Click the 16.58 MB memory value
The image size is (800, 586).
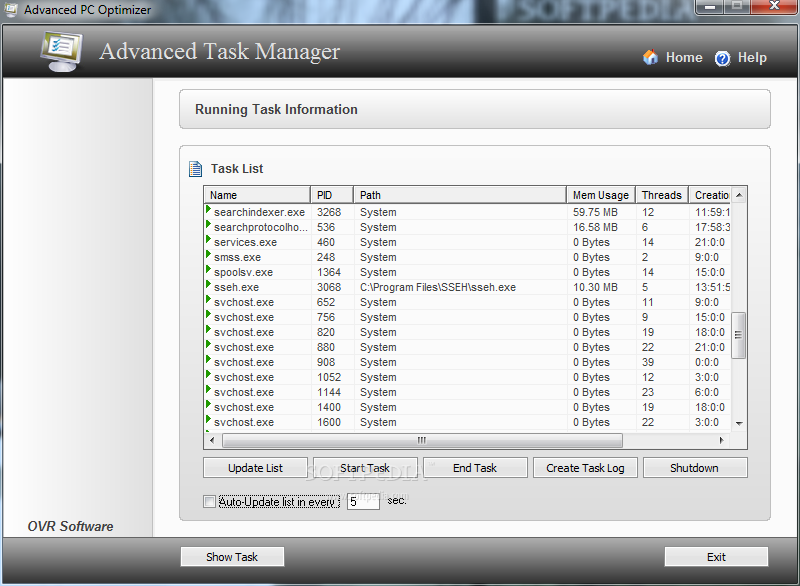595,227
